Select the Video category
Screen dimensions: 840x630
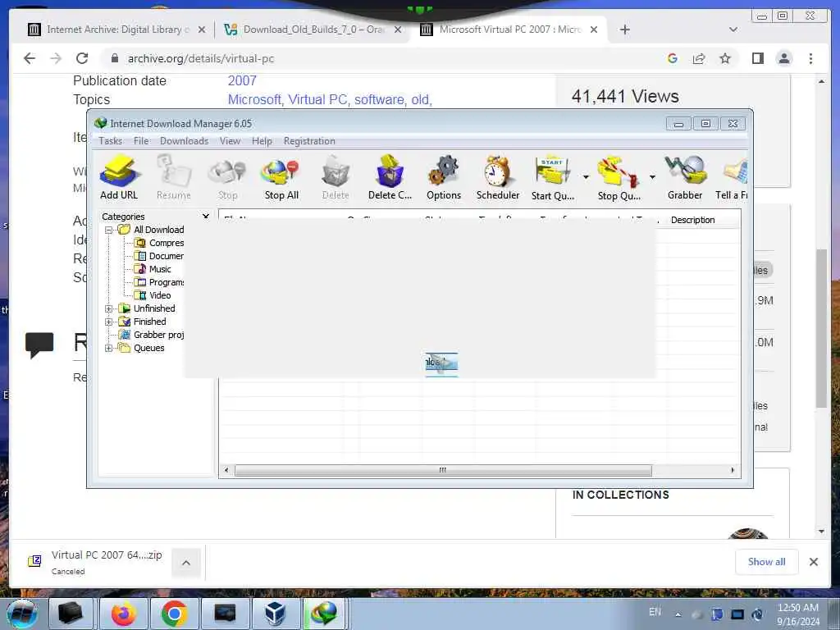153,295
